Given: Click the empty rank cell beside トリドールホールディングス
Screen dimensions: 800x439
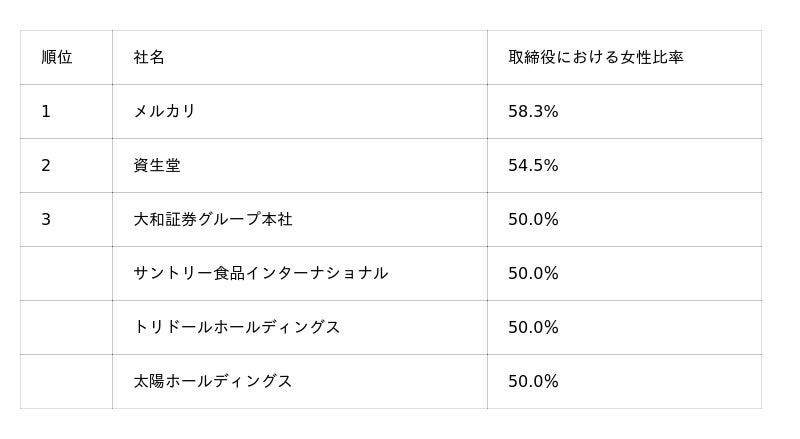Looking at the screenshot, I should [66, 328].
